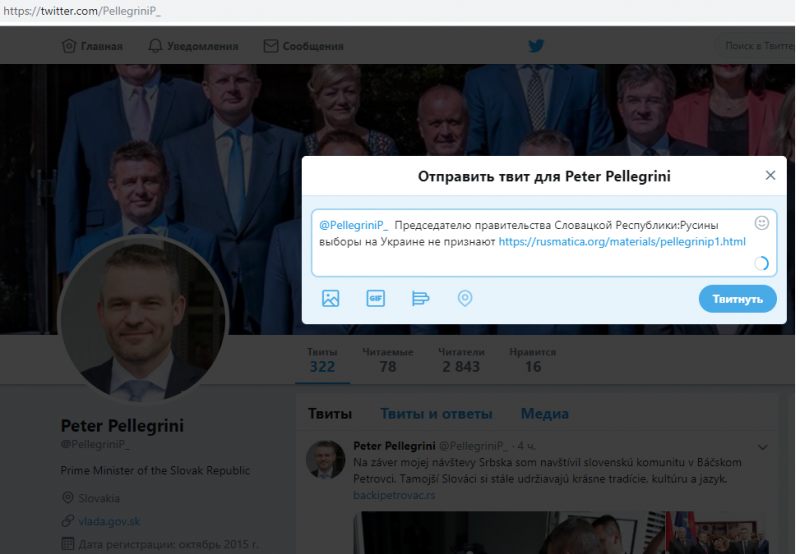Open the vlada.gov.sk profile link
This screenshot has width=800, height=554.
click(x=109, y=521)
